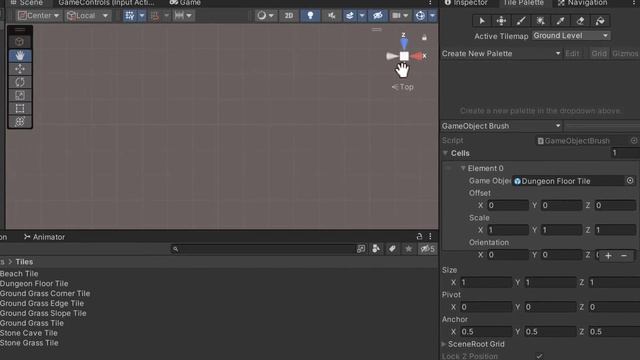Select the Beach Tile asset
This screenshot has height=360, width=640.
click(19, 273)
